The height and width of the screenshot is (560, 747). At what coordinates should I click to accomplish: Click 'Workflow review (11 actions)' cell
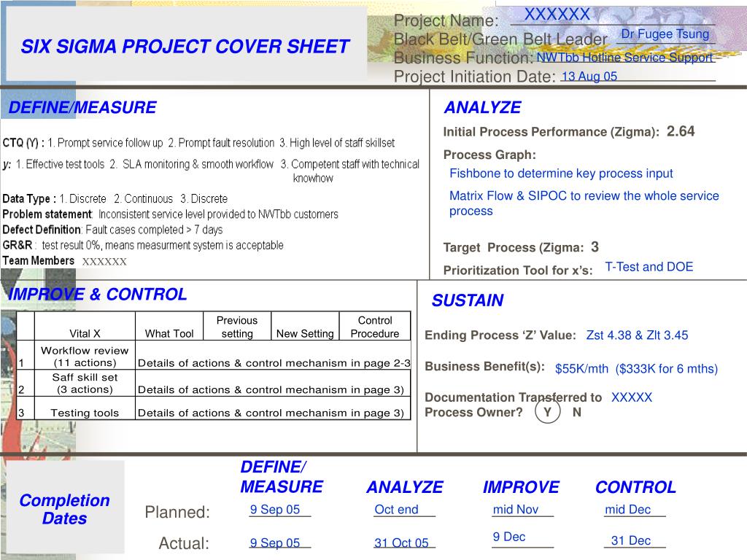point(85,356)
